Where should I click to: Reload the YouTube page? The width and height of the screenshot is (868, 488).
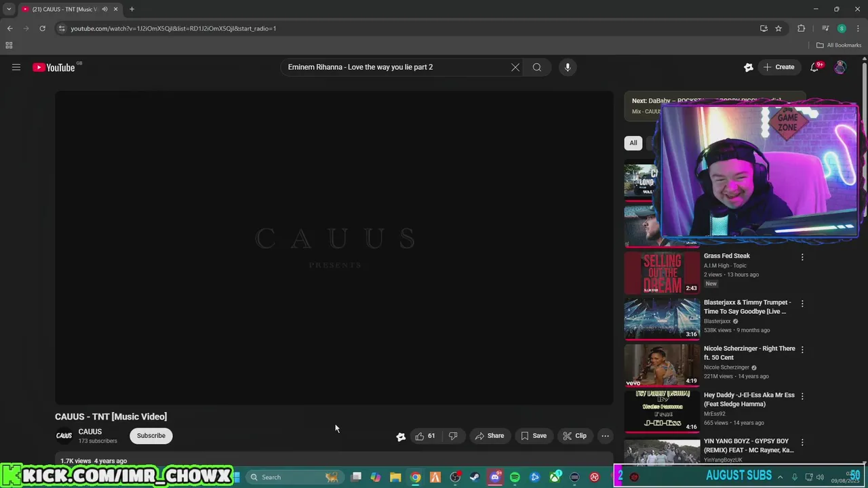(42, 28)
